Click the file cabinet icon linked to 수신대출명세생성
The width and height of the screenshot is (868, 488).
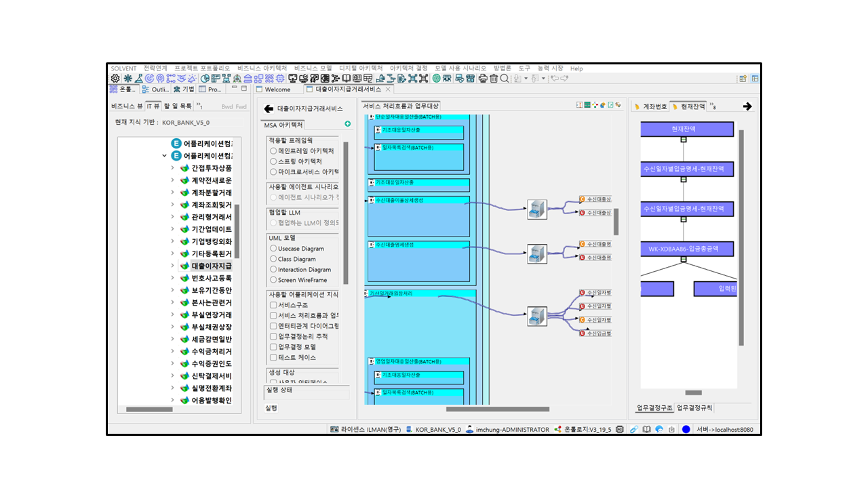(x=537, y=253)
